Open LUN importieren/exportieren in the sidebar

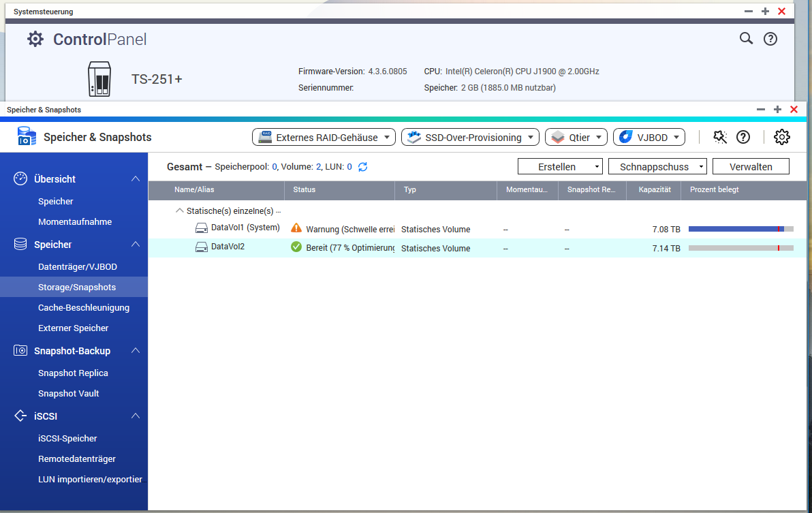(x=90, y=480)
